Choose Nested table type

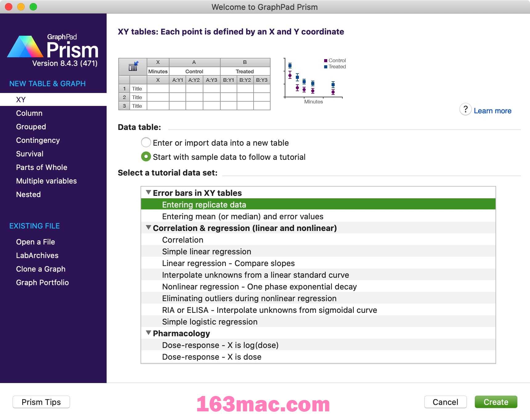click(x=28, y=194)
